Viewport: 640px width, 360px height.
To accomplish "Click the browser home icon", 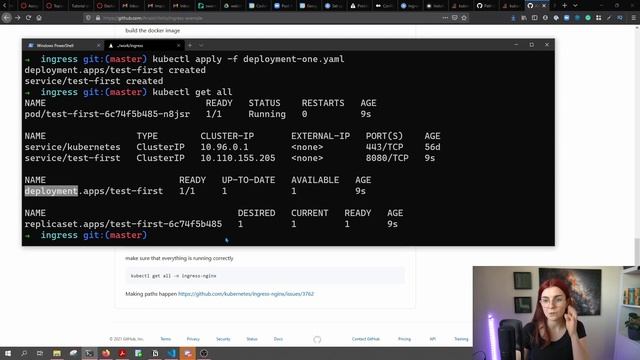I will pos(39,18).
